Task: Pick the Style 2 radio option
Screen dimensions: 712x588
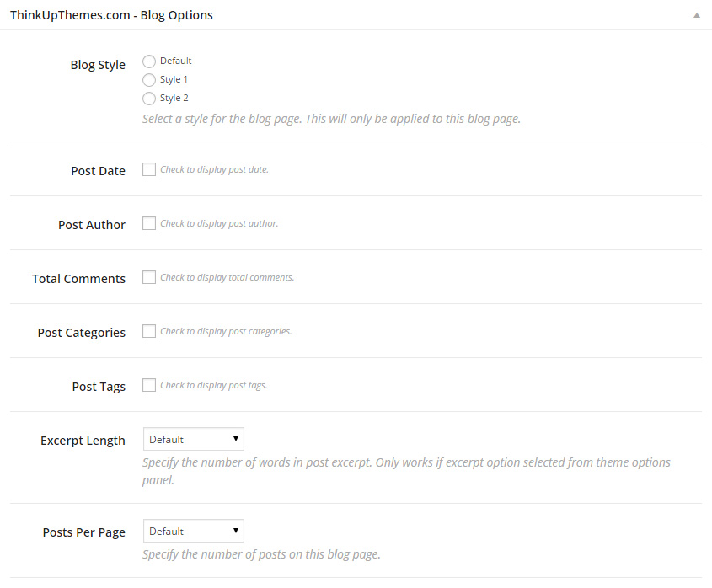Action: point(149,98)
